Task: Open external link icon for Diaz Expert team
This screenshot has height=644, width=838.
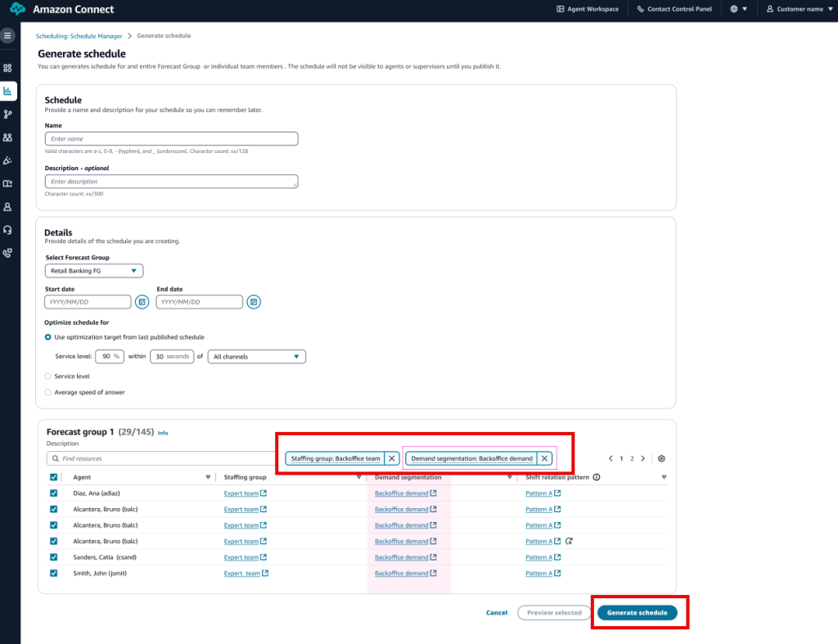Action: [x=264, y=493]
